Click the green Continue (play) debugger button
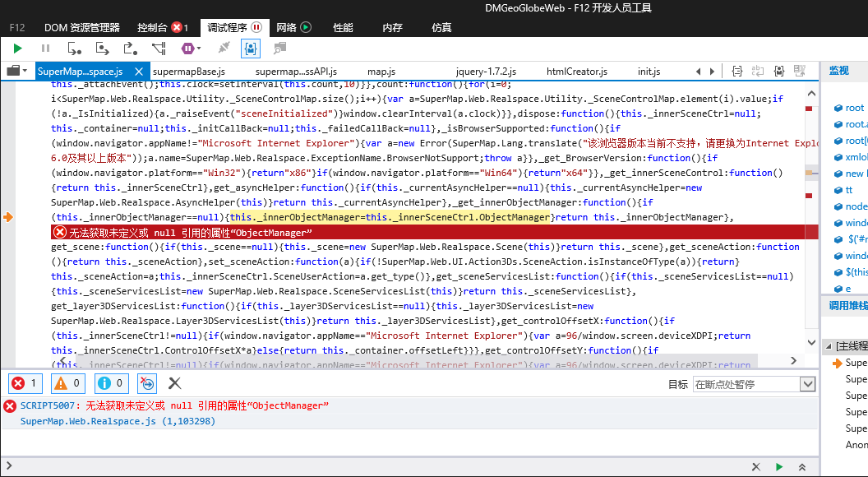The width and height of the screenshot is (868, 477). coord(18,49)
